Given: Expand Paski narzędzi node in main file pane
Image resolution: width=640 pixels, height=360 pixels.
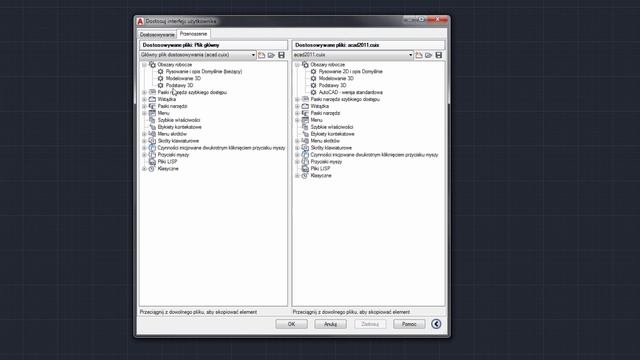Looking at the screenshot, I should [x=144, y=106].
